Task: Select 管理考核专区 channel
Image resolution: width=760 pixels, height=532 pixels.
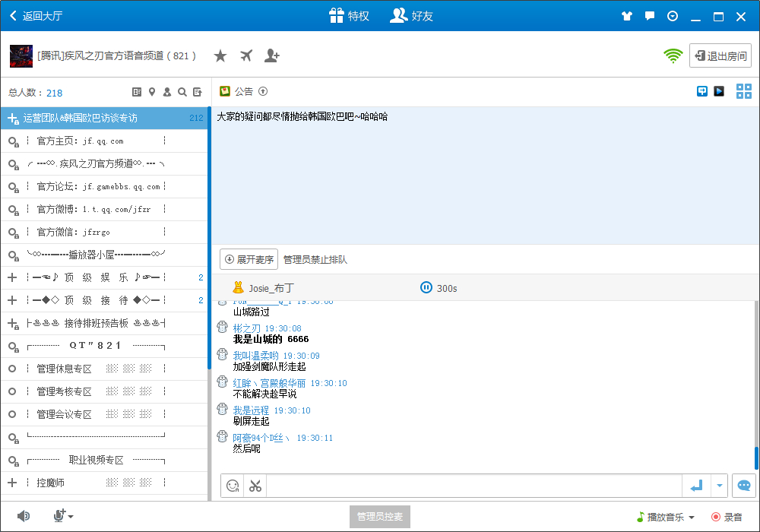Action: (x=103, y=391)
